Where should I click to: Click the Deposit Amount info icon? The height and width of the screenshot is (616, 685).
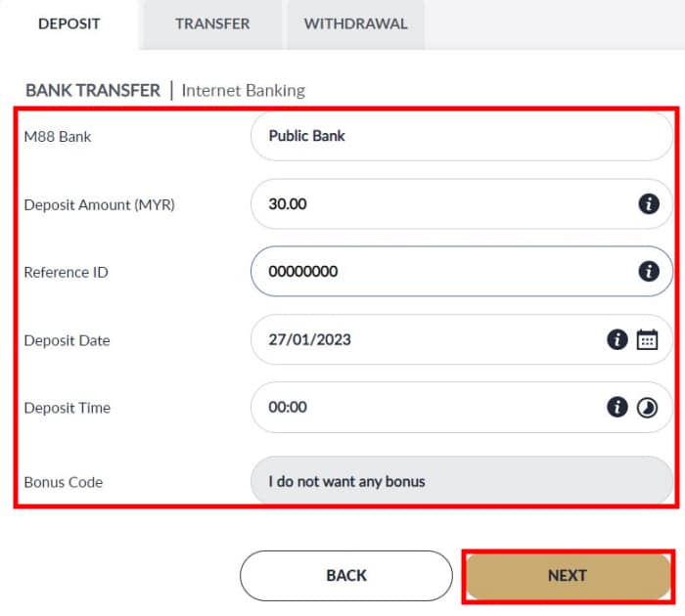click(x=648, y=204)
